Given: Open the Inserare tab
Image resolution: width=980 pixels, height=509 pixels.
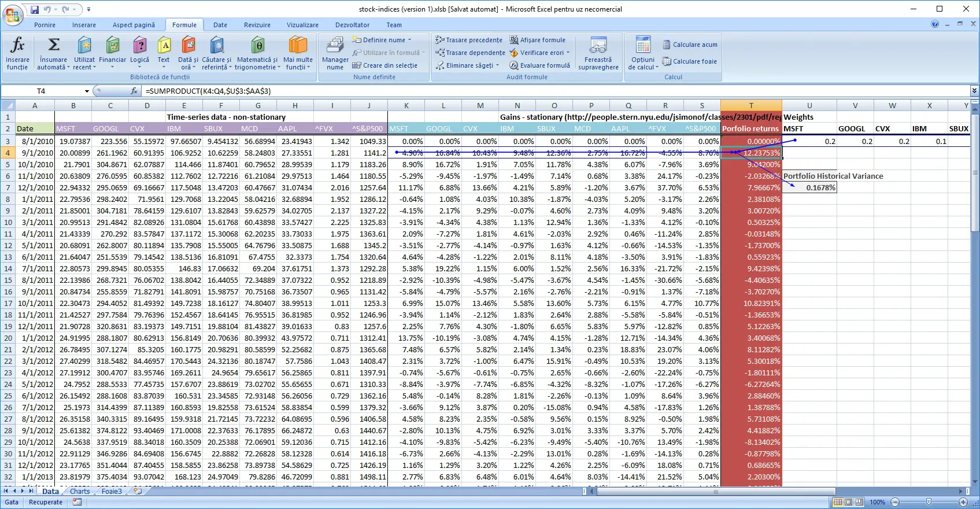Looking at the screenshot, I should click(x=84, y=25).
